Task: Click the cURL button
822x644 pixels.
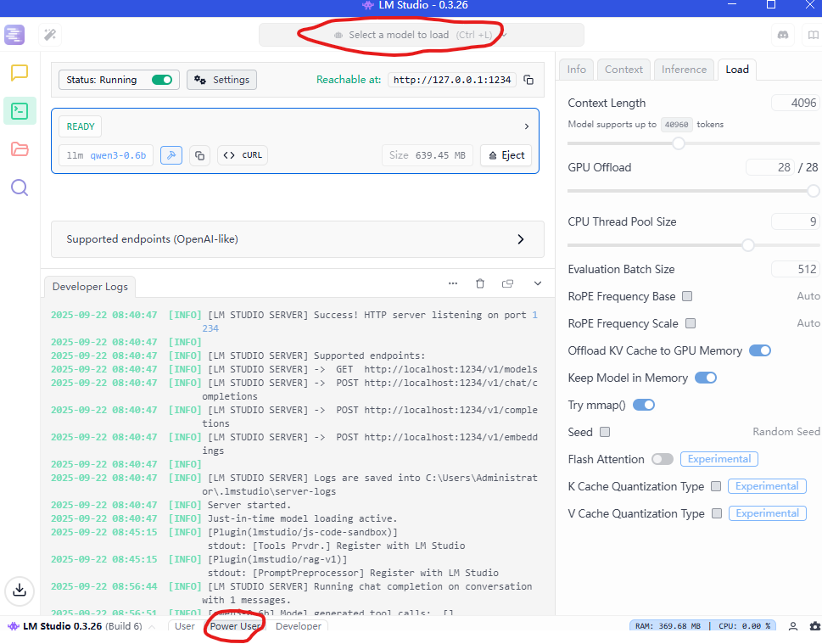Action: [243, 155]
